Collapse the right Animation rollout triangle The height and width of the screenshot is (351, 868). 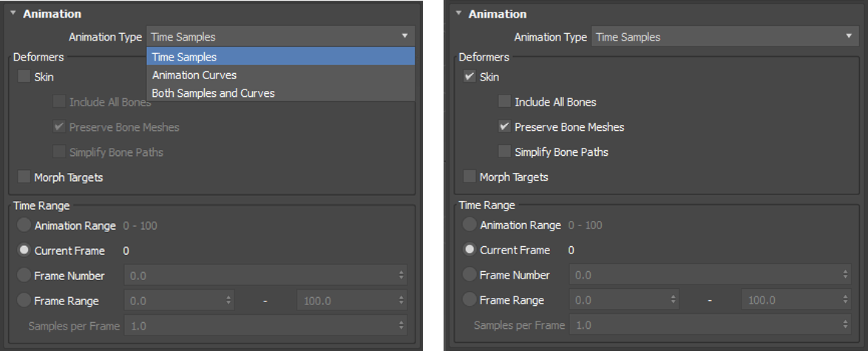(458, 13)
